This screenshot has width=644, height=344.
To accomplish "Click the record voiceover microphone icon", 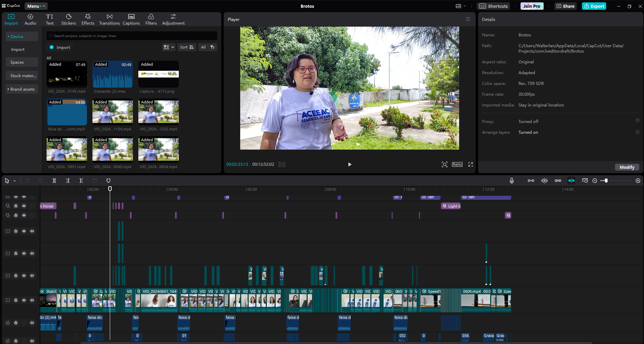I will 512,181.
